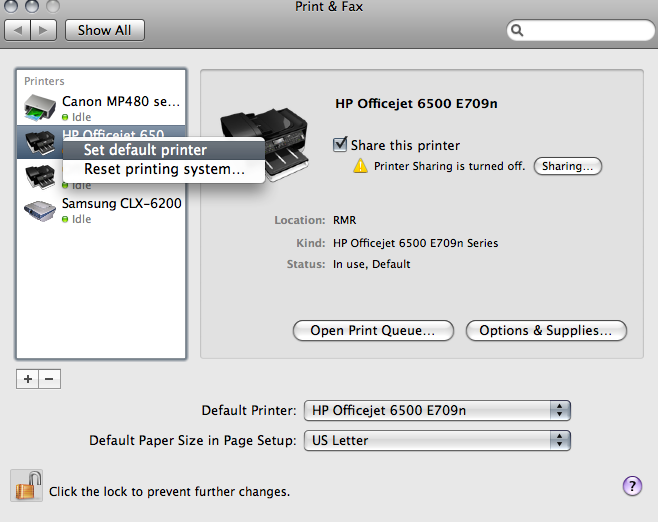Image resolution: width=658 pixels, height=522 pixels.
Task: Click the Open Print Queue button
Action: (373, 330)
